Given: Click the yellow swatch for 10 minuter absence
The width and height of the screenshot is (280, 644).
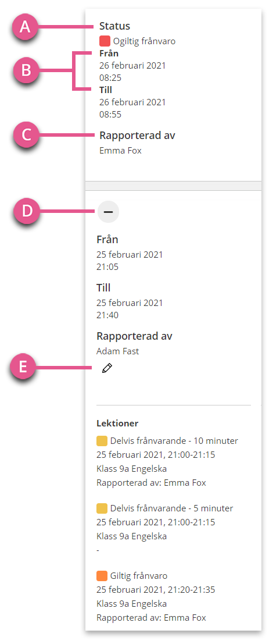Looking at the screenshot, I should [x=102, y=441].
